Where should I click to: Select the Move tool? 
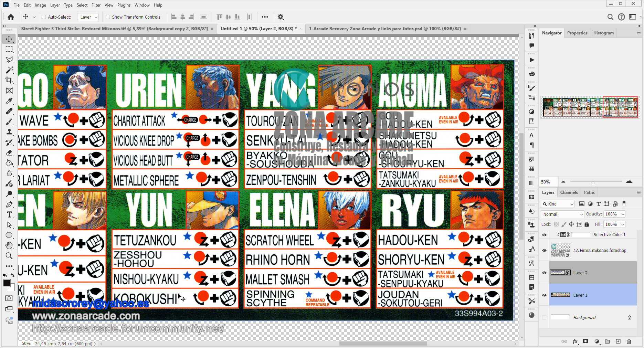click(x=9, y=39)
